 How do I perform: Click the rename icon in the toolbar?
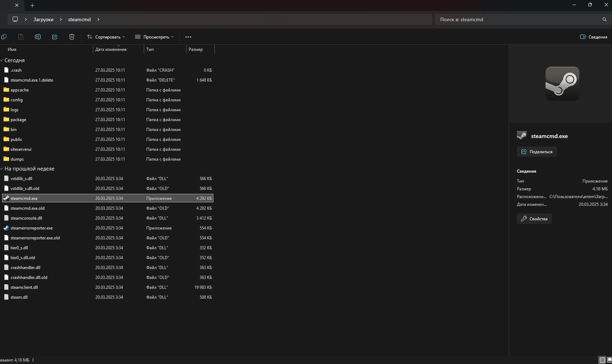click(x=38, y=37)
